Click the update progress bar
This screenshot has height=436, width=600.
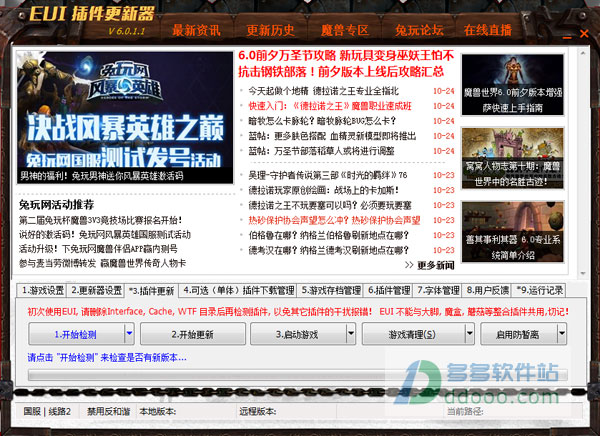point(298,375)
